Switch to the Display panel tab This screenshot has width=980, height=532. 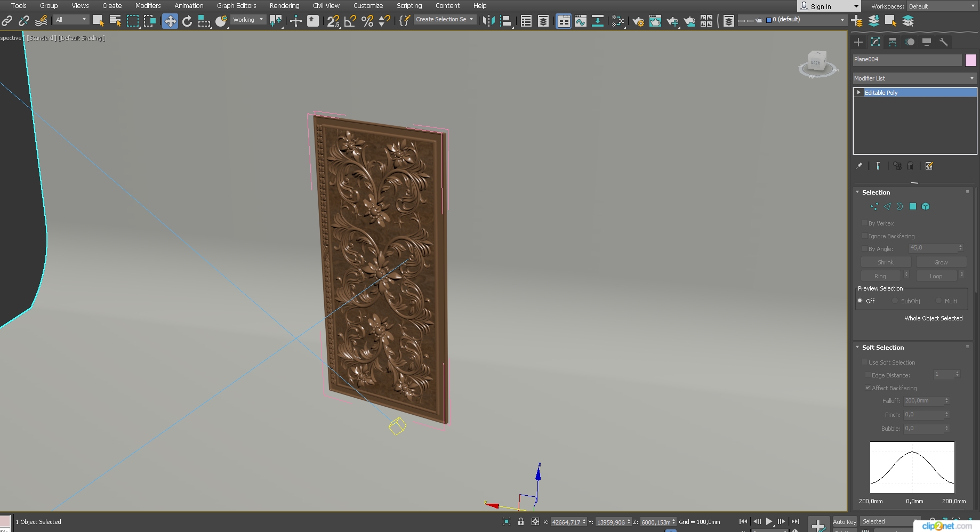coord(927,42)
